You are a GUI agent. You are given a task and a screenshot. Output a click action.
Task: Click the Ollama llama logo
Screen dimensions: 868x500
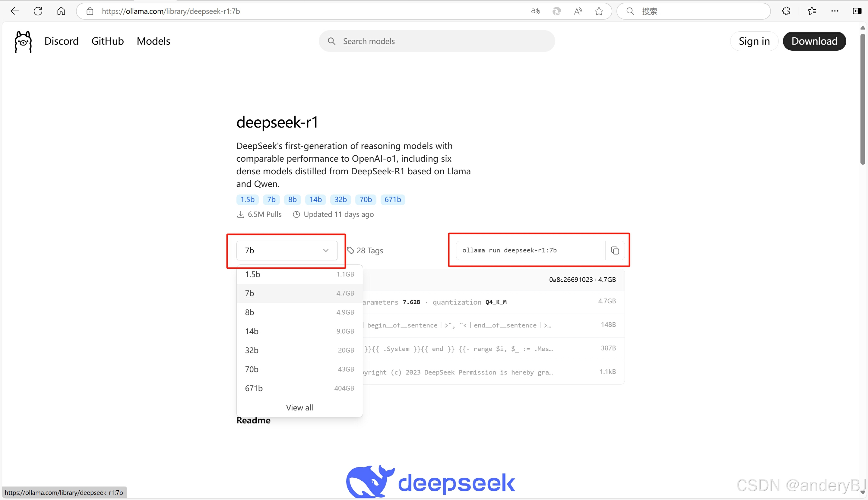[x=23, y=41]
